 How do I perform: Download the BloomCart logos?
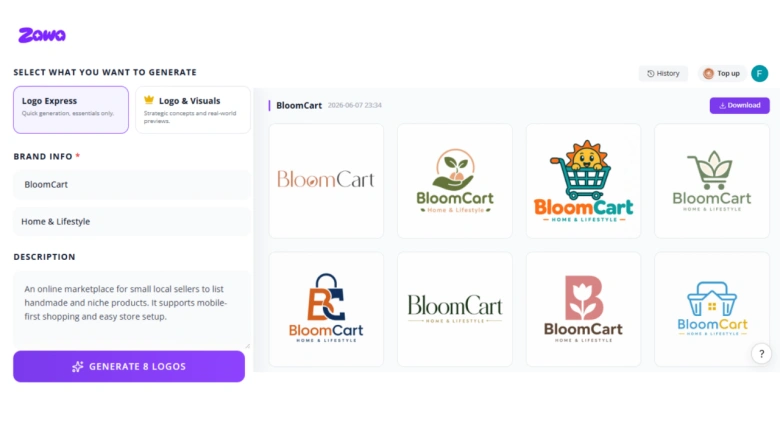coord(739,105)
